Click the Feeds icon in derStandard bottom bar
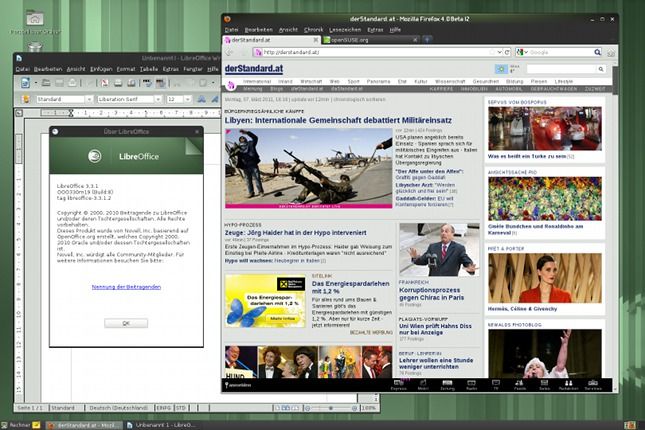 click(520, 385)
